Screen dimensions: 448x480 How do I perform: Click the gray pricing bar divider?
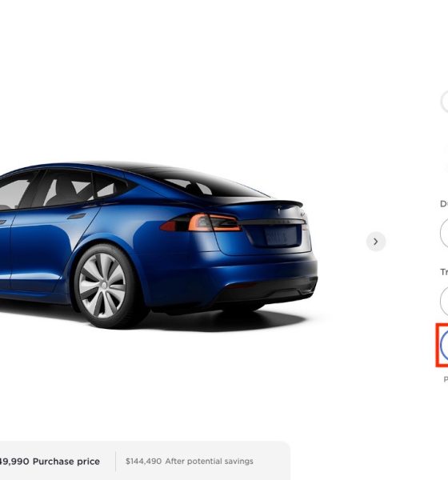(x=115, y=462)
